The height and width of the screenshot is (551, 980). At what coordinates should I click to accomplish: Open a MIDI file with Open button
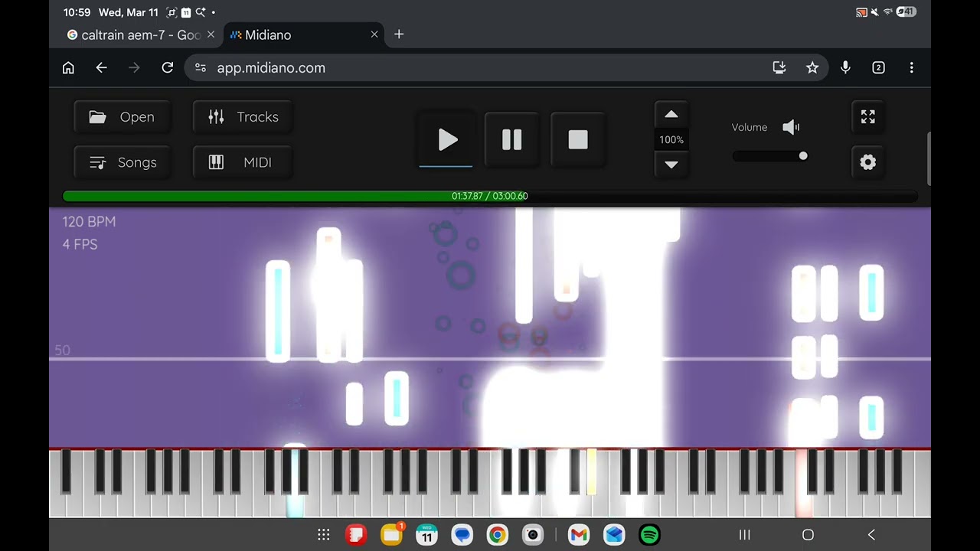(122, 117)
